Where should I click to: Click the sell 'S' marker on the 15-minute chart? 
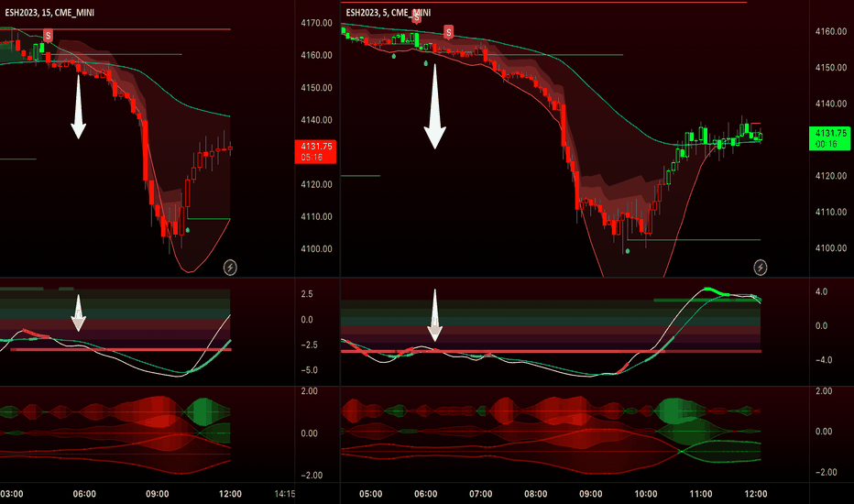coord(48,36)
